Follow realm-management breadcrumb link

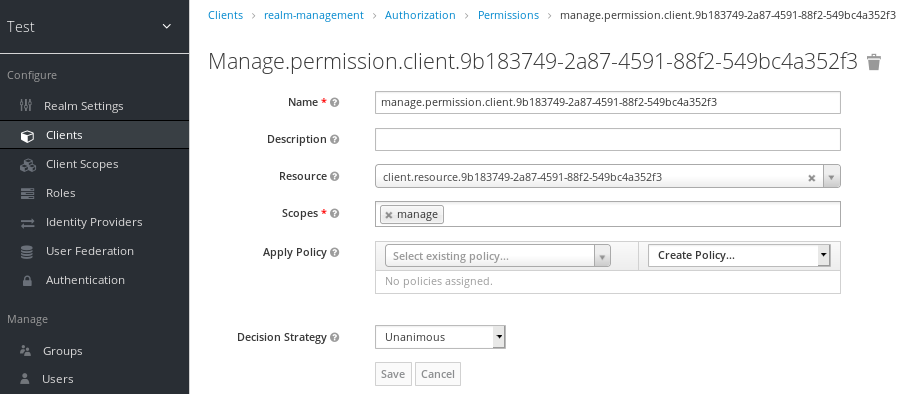(x=314, y=15)
